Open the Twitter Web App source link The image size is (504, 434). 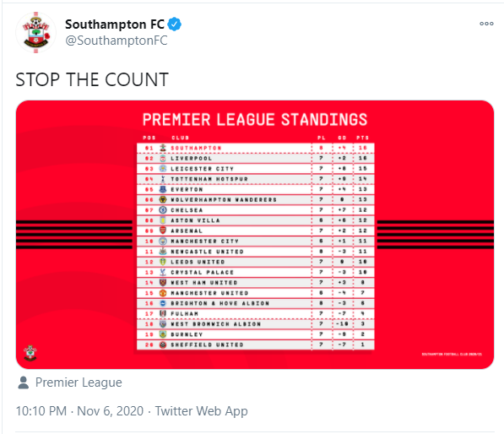[x=202, y=411]
